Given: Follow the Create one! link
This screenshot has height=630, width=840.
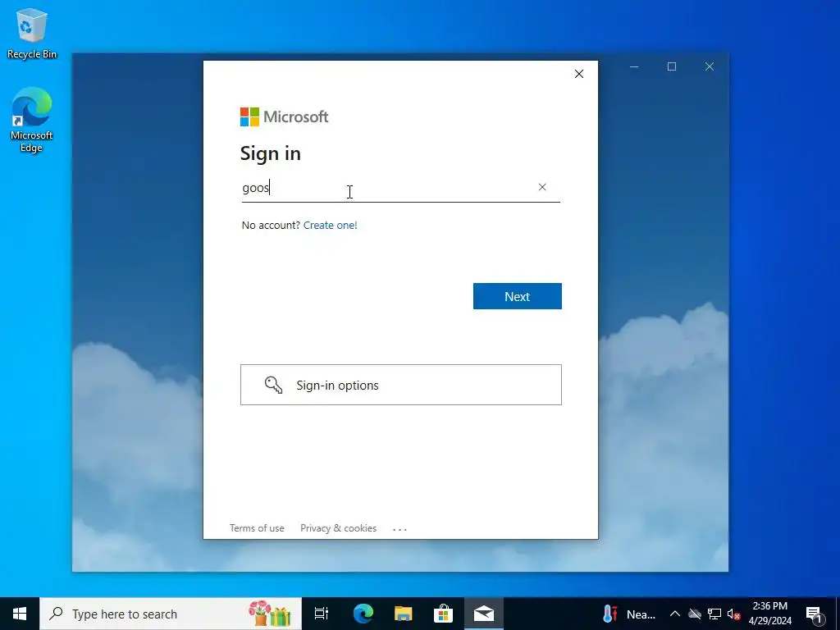Looking at the screenshot, I should tap(330, 225).
